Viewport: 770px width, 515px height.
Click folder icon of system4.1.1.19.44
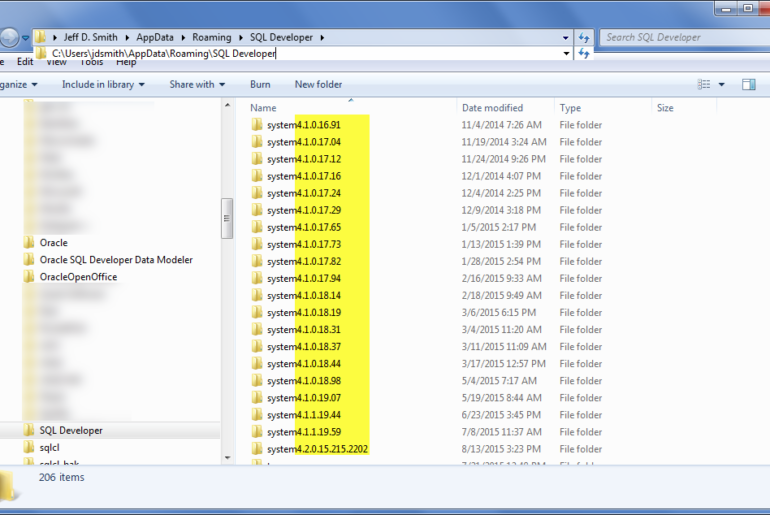pyautogui.click(x=257, y=415)
